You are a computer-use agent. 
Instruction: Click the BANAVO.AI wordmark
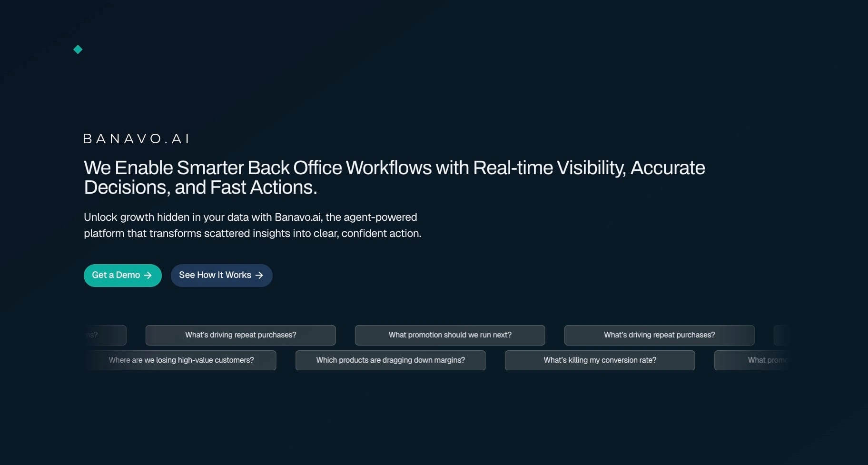(136, 139)
